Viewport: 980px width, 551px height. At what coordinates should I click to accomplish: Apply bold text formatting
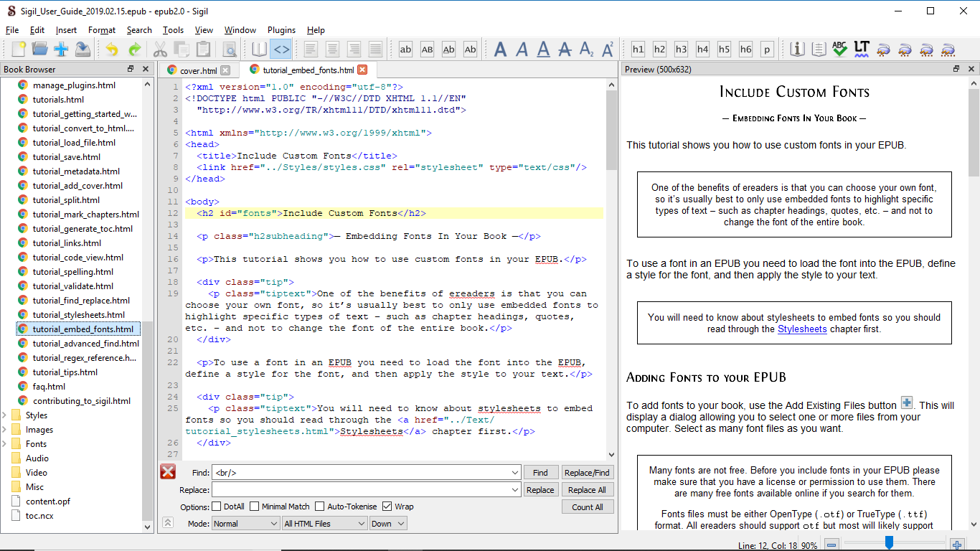click(501, 50)
